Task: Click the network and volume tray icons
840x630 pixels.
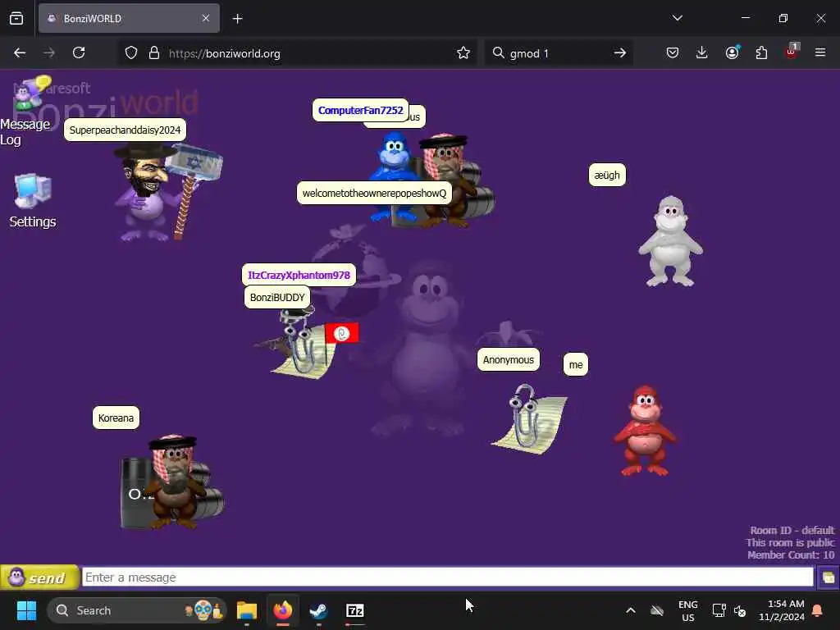Action: 729,610
